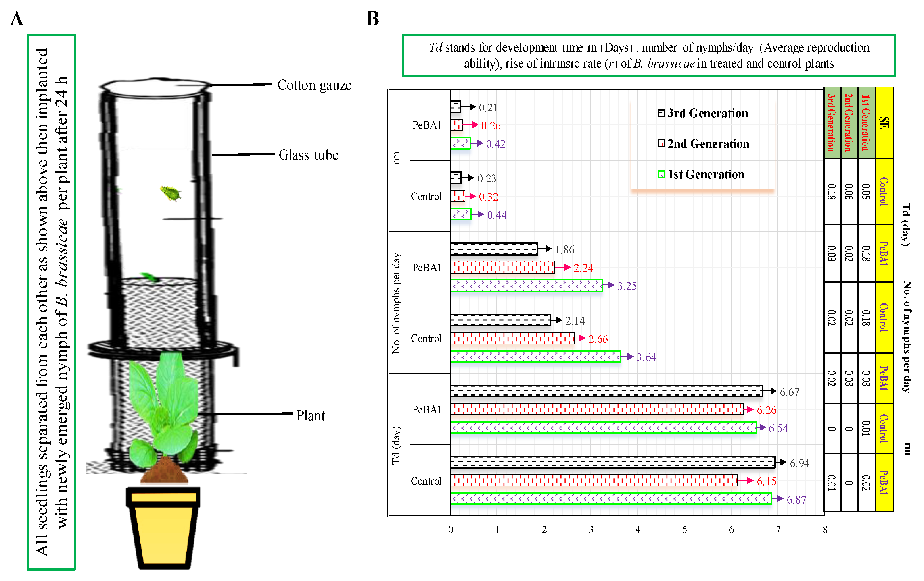Click the 1st Generation table header
The image size is (924, 581).
[x=866, y=123]
